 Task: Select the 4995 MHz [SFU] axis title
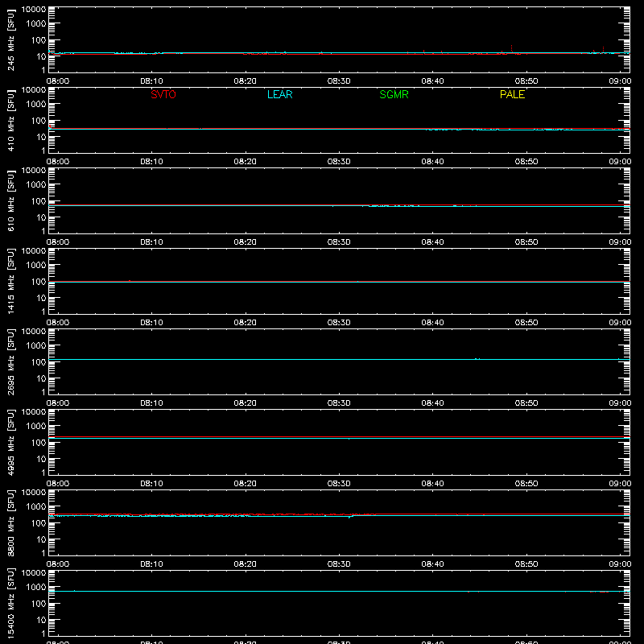tap(10, 442)
